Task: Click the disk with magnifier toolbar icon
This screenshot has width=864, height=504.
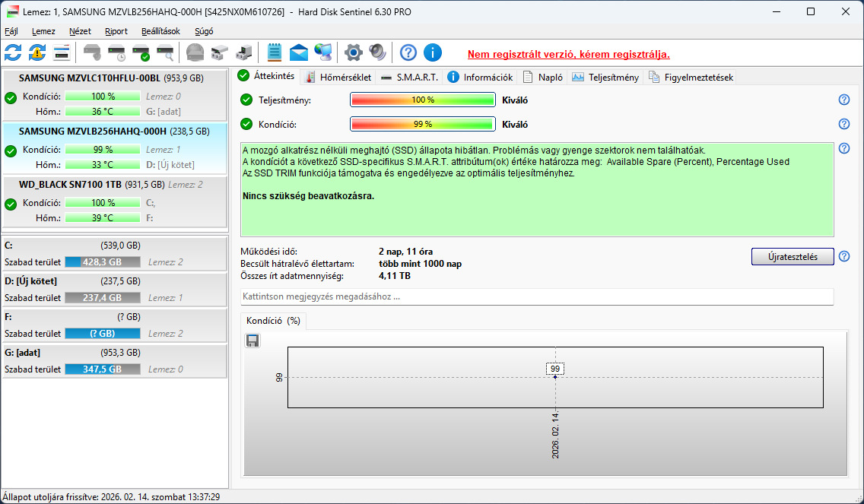Action: point(165,53)
